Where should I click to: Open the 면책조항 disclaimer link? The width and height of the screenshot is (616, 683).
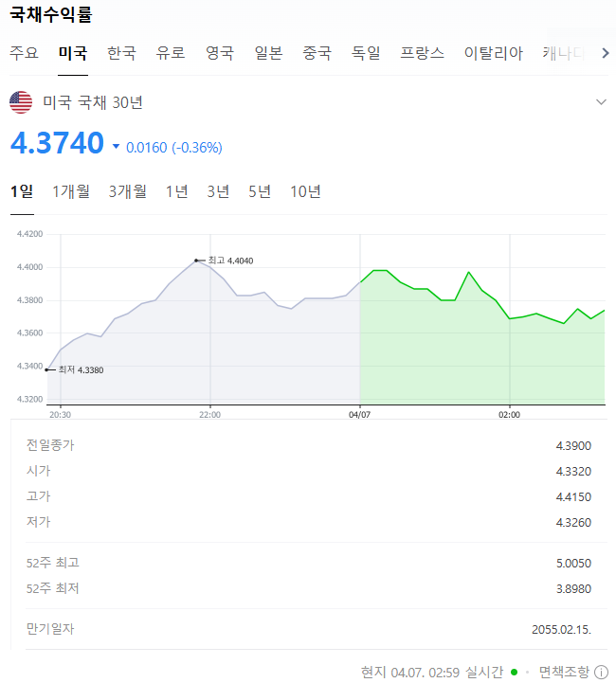click(x=564, y=673)
